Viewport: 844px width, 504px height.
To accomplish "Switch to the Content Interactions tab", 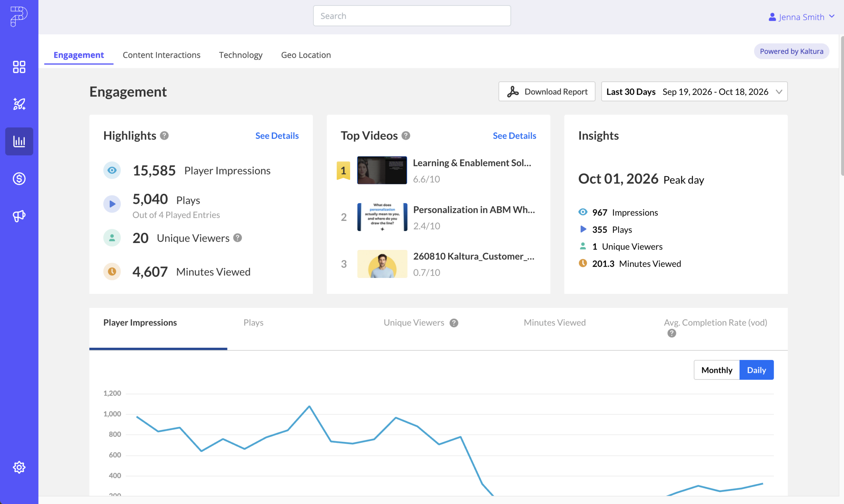I will point(162,55).
